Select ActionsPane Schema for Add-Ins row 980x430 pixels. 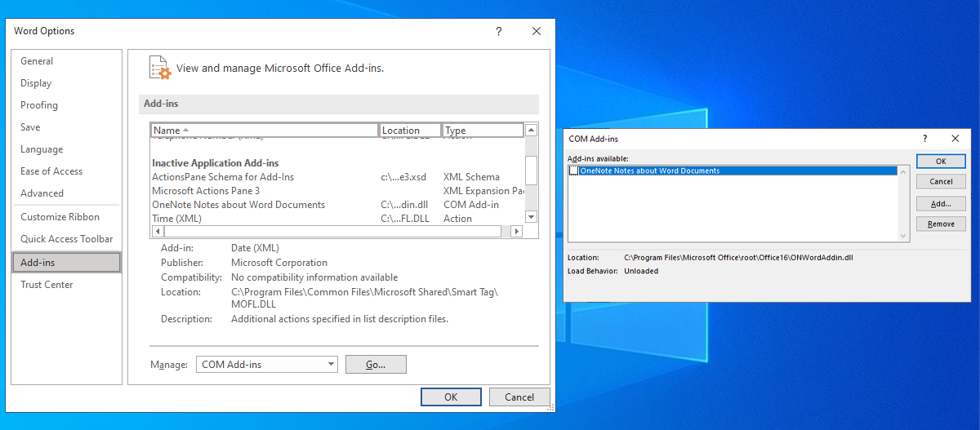[x=337, y=177]
